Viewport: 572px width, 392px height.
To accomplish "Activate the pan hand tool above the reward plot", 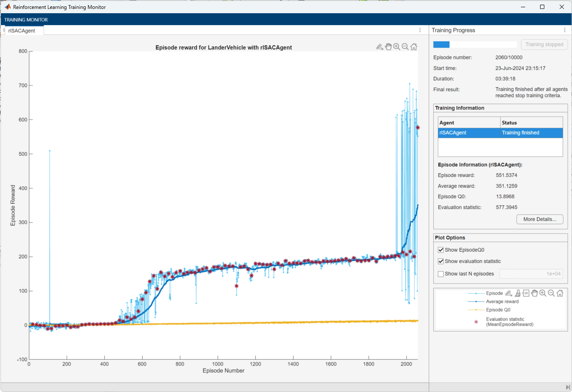I will 388,47.
